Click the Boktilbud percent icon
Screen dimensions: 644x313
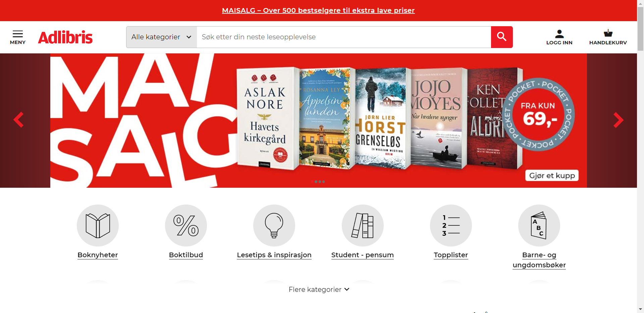(x=186, y=225)
